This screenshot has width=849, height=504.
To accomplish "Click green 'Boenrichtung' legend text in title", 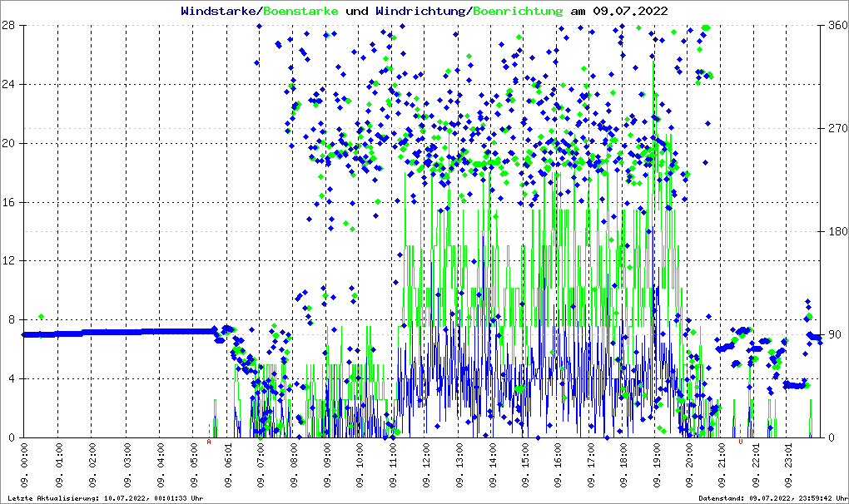I will pos(518,12).
